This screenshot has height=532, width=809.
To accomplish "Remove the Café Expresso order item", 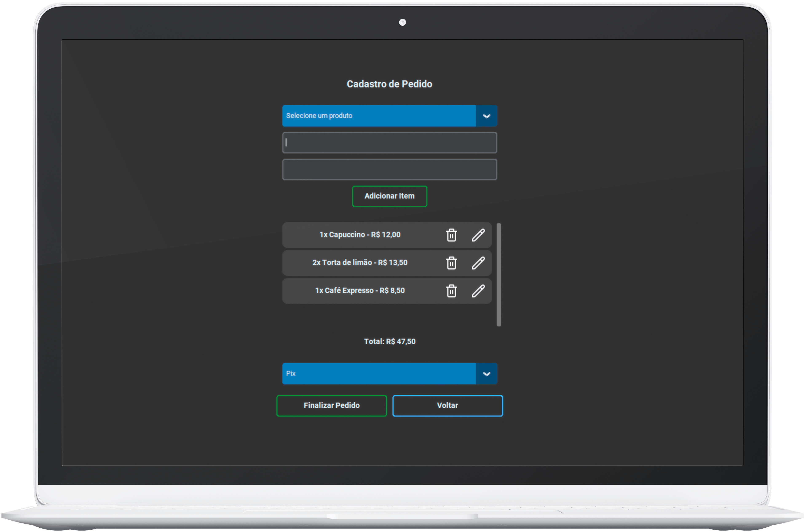I will point(451,291).
